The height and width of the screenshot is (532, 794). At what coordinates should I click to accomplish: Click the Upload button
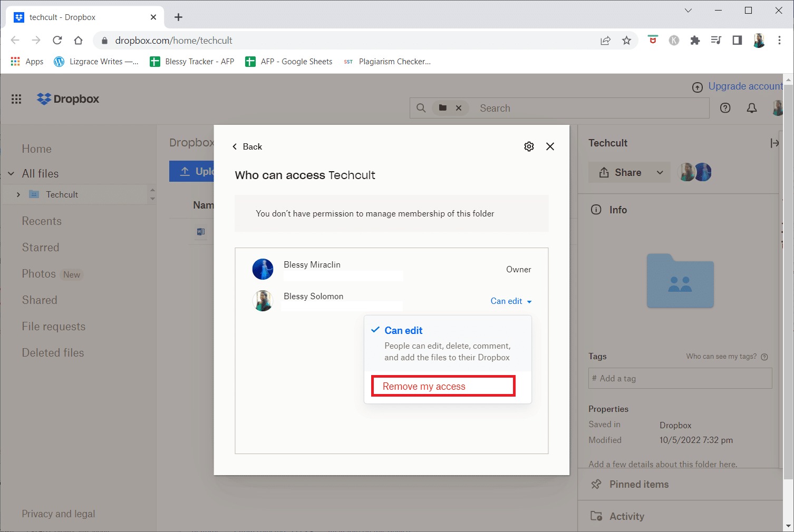coord(192,171)
